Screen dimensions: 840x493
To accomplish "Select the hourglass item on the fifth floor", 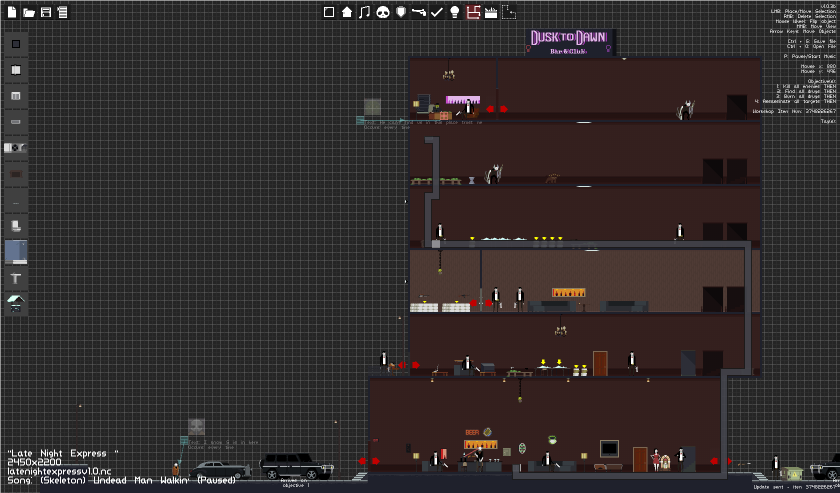I will pos(471,181).
